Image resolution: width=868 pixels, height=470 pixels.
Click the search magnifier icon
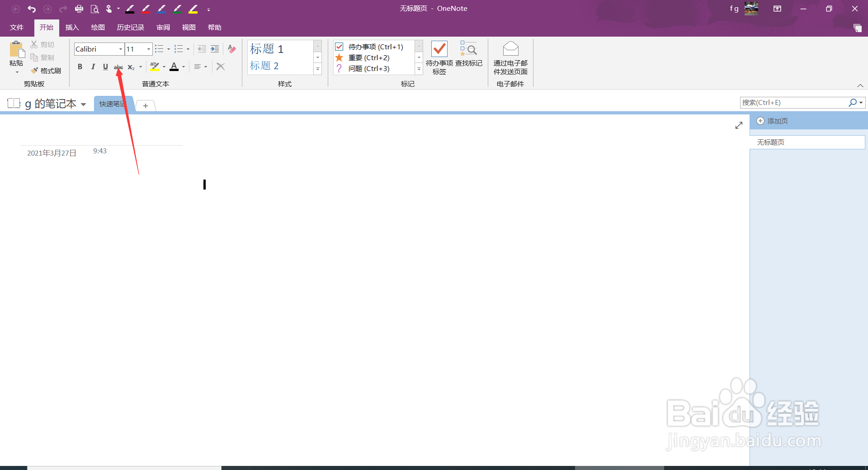coord(853,103)
